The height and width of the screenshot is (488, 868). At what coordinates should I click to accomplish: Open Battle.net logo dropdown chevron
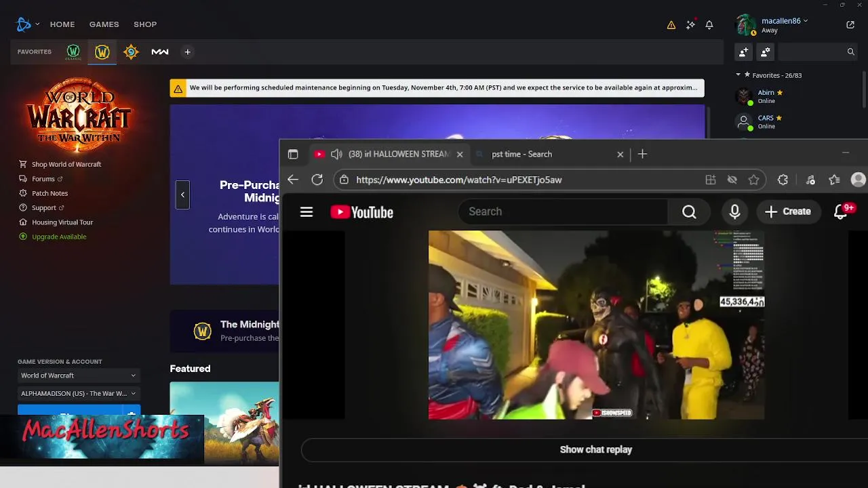(37, 24)
